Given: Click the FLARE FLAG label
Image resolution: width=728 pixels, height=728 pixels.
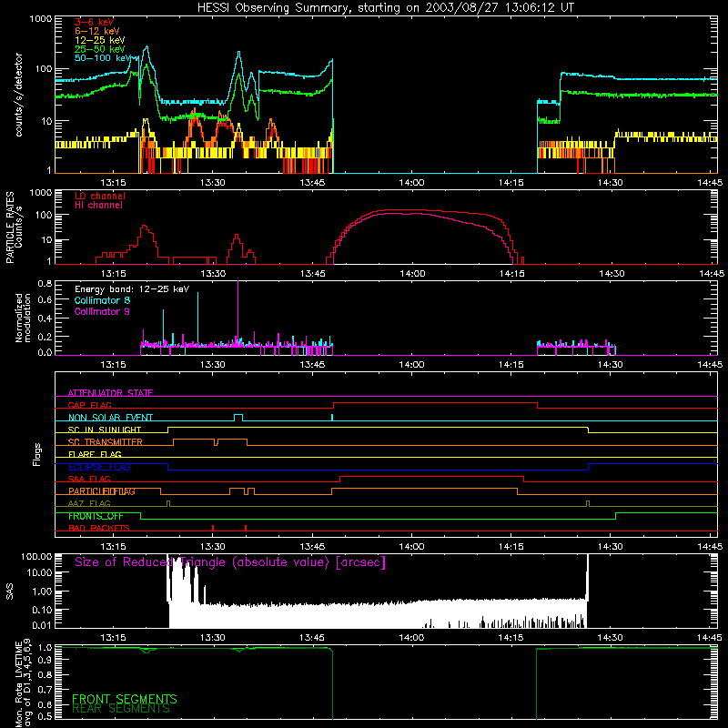Looking at the screenshot, I should pos(95,454).
